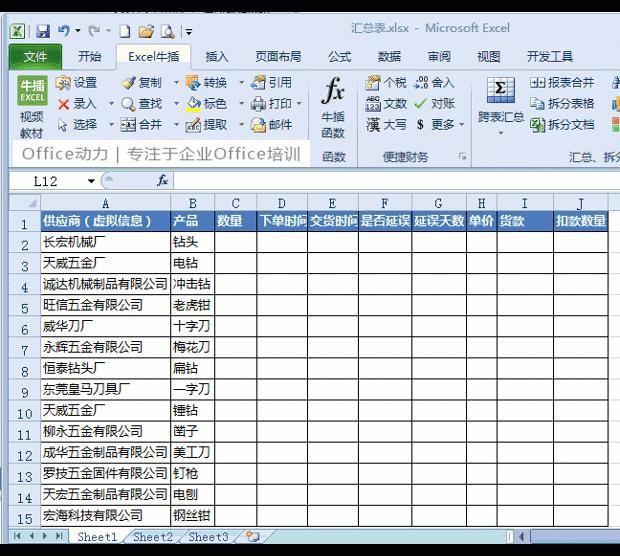Viewport: 620px width, 556px height.
Task: Click the 个税 tax tool
Action: click(x=386, y=83)
